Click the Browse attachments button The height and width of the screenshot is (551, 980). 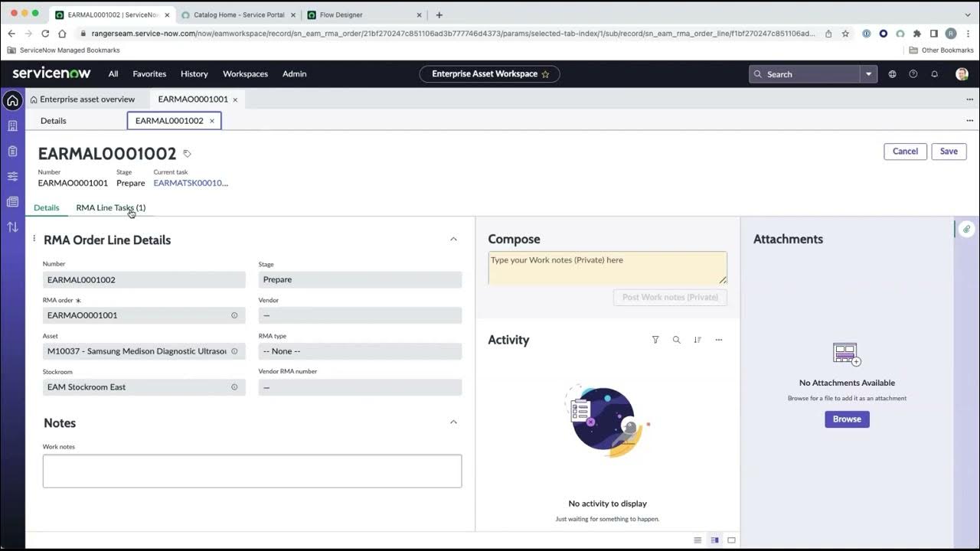pyautogui.click(x=847, y=419)
